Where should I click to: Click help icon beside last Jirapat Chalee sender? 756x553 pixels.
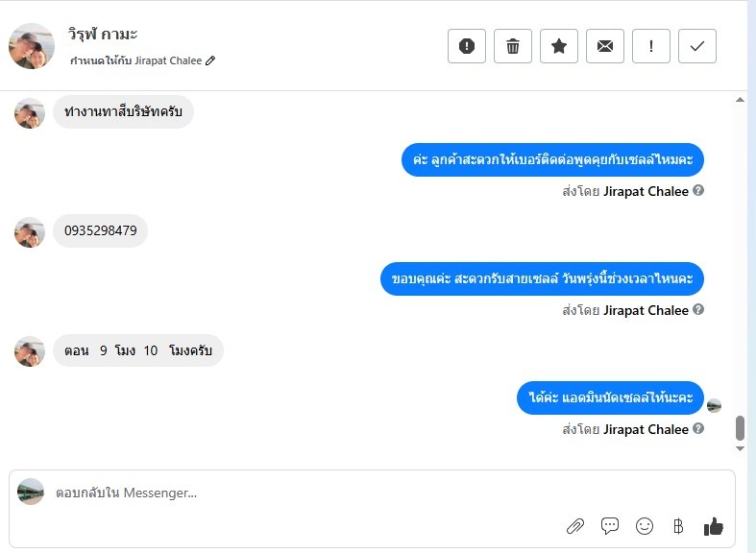[698, 429]
